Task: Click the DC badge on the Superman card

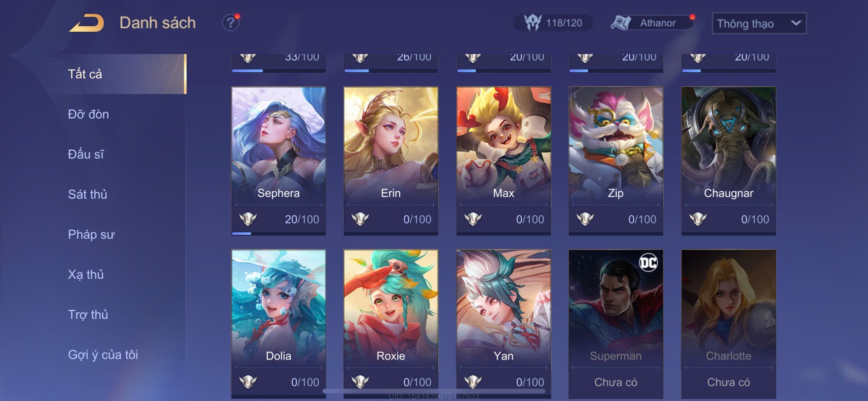Action: click(648, 263)
